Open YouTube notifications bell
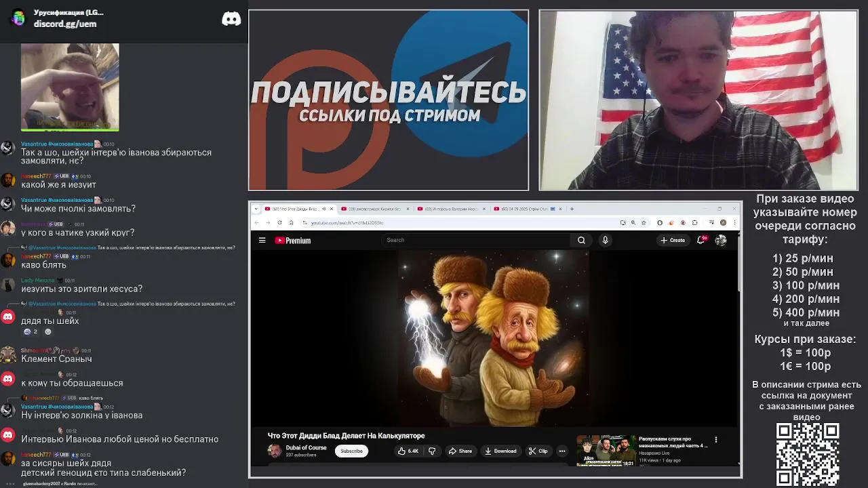The width and height of the screenshot is (868, 488). point(703,240)
